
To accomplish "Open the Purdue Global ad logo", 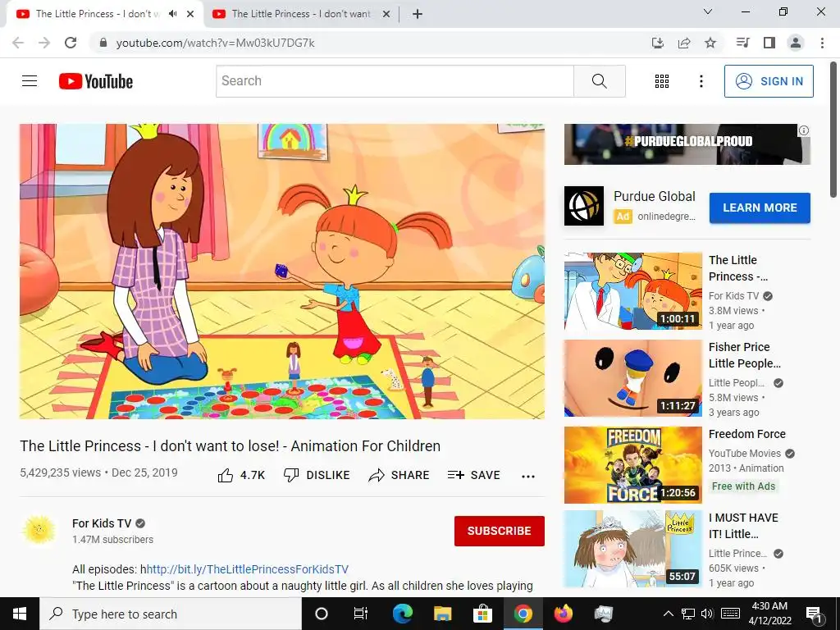I will pos(584,206).
